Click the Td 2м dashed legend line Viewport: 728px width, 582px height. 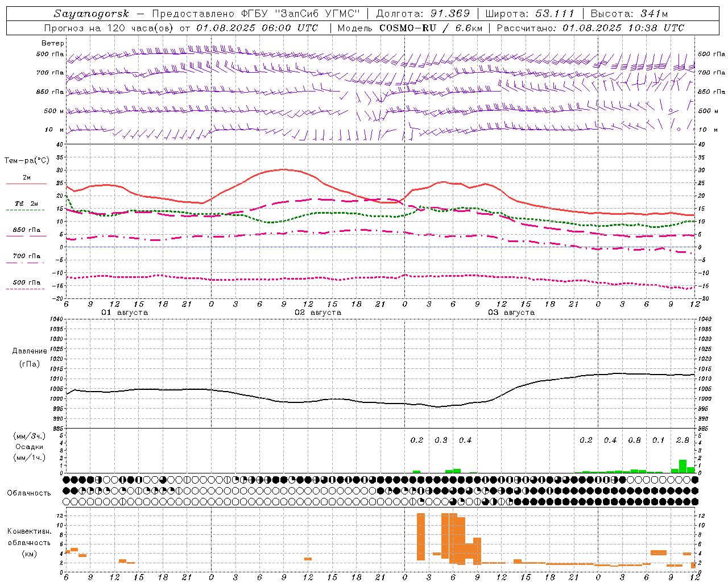(25, 210)
